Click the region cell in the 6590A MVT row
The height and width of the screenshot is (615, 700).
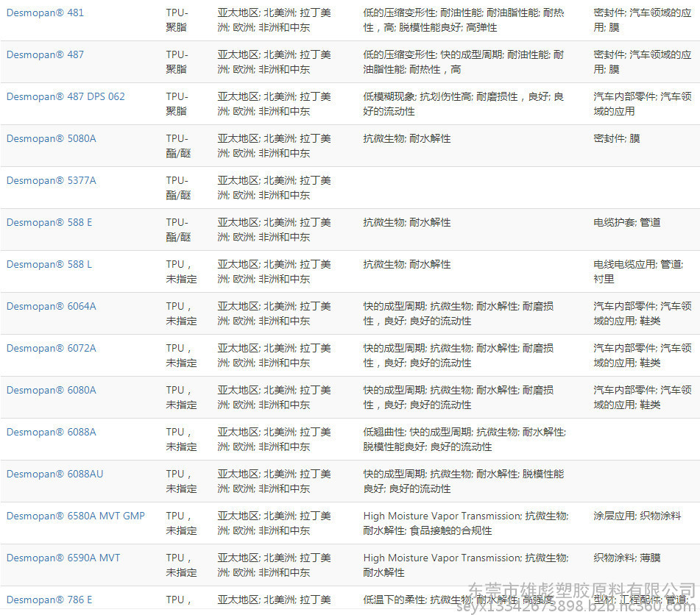pyautogui.click(x=274, y=566)
